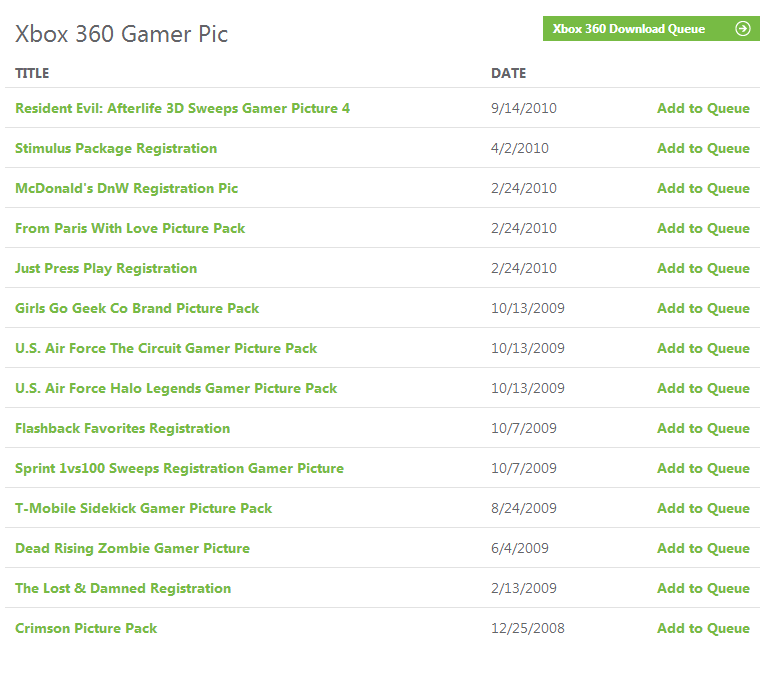Open U.S. Air Force Halo Legends Gamer Picture Pack
Screen dimensions: 772x673
176,388
